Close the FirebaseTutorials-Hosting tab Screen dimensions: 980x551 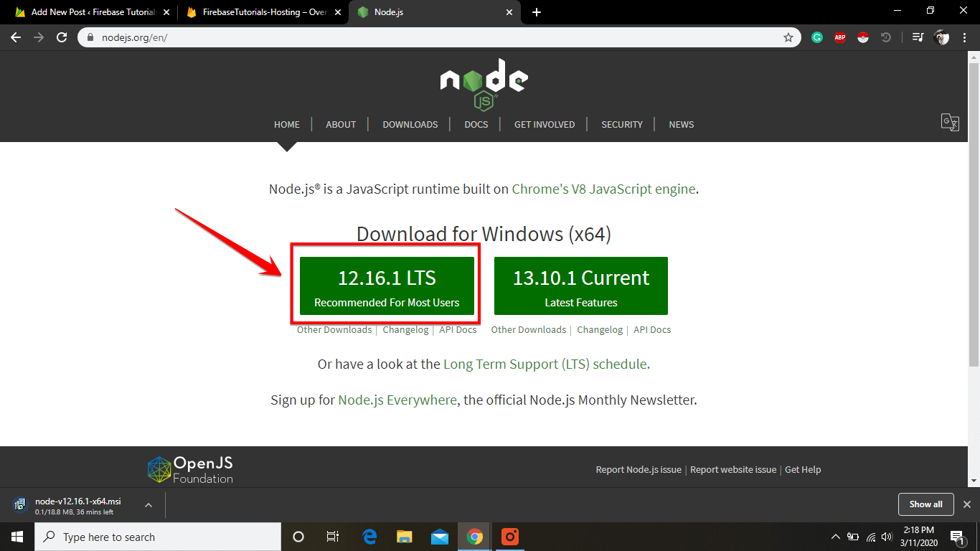click(337, 12)
